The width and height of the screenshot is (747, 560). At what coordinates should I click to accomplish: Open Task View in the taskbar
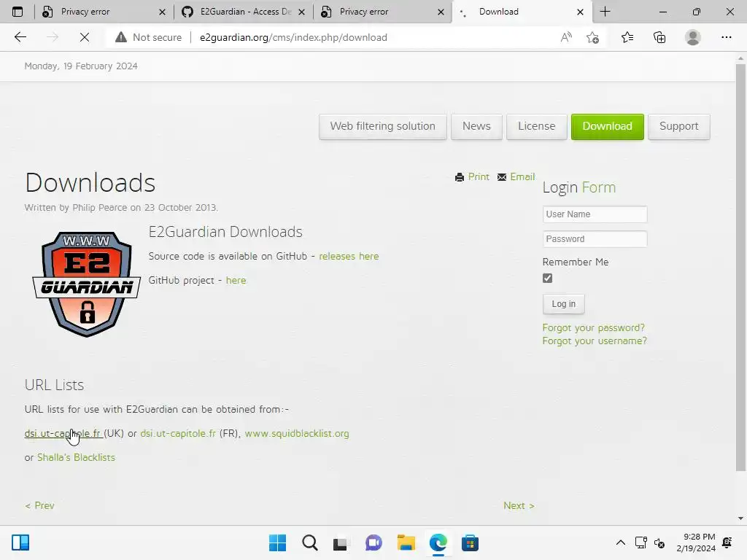click(x=340, y=542)
